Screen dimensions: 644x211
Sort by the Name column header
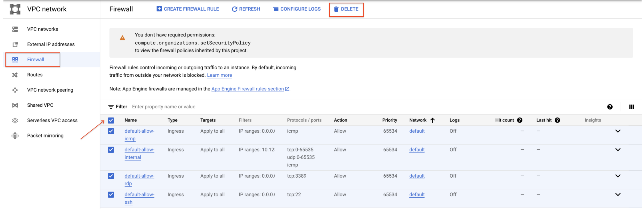coord(131,120)
